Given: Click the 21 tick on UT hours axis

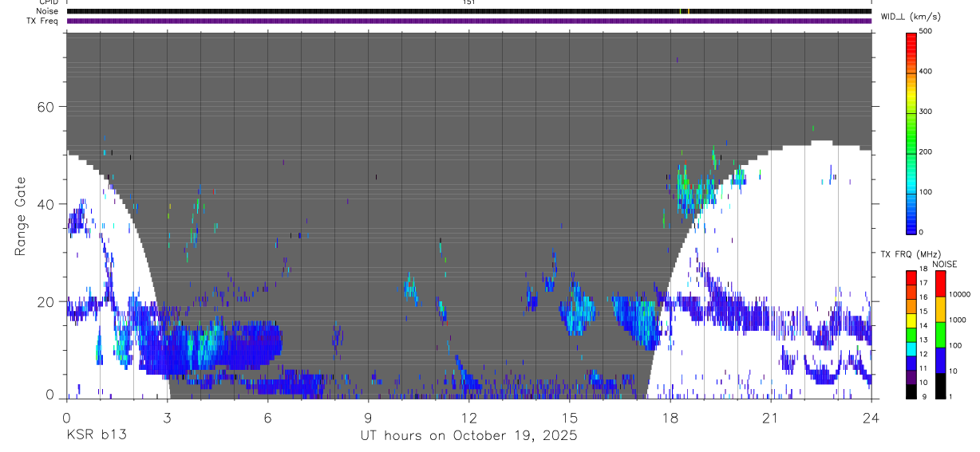Looking at the screenshot, I should click(x=770, y=417).
